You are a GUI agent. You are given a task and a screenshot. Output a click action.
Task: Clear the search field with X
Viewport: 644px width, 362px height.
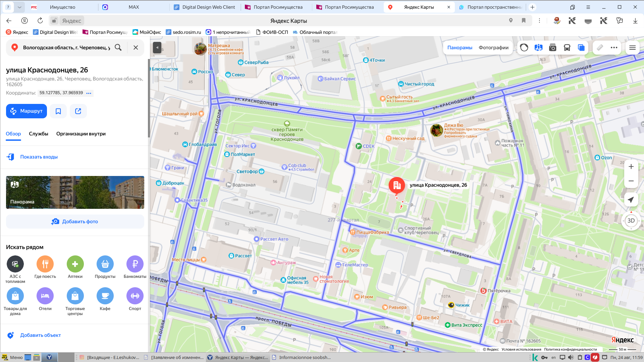136,48
